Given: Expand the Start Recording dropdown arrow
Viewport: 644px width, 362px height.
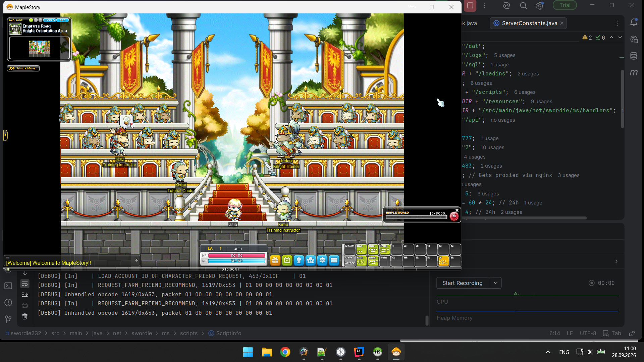Looking at the screenshot, I should 496,283.
